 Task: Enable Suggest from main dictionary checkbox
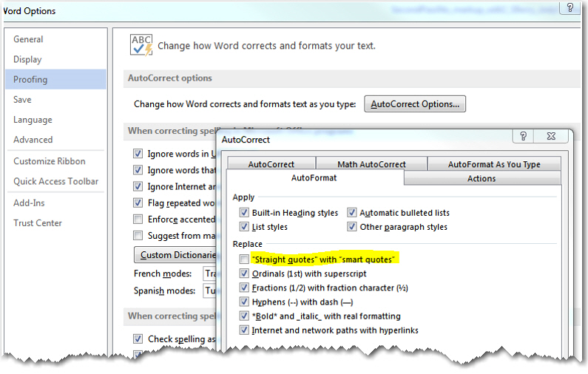(x=138, y=235)
